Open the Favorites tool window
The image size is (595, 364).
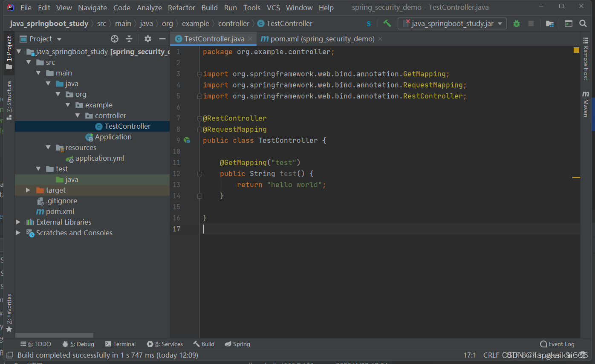tap(9, 313)
